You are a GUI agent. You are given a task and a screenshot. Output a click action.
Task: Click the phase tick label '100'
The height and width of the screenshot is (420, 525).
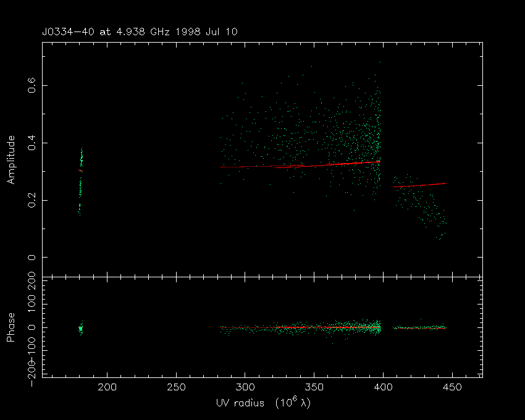(x=31, y=304)
